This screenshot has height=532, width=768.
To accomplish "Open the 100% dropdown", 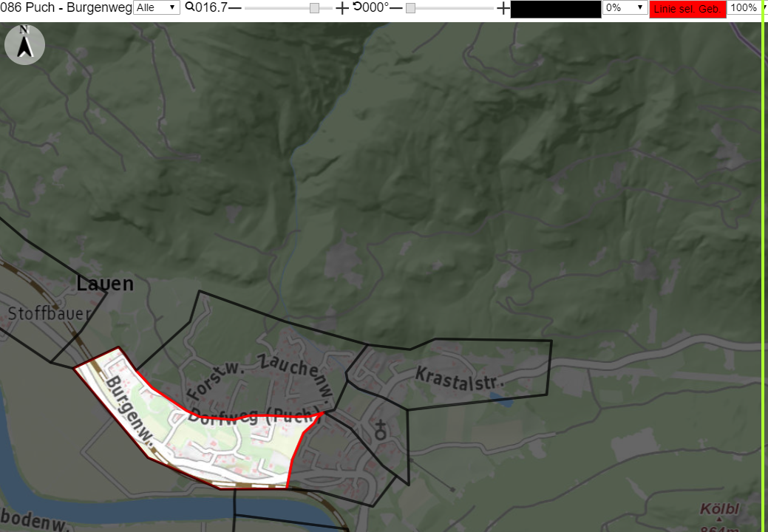I will [746, 7].
